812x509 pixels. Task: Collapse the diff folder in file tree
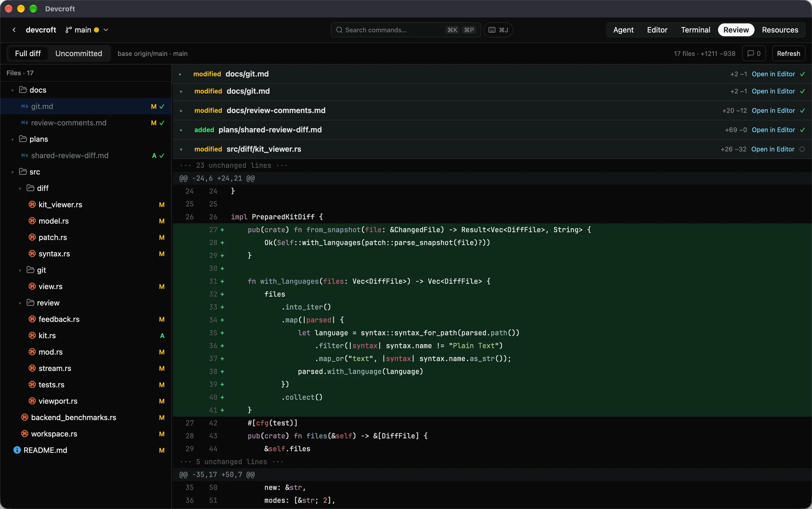pos(20,188)
